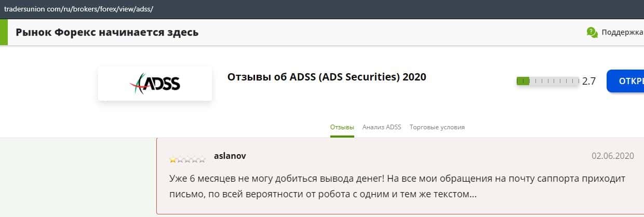The height and width of the screenshot is (217, 644).
Task: Click the Отзывы об ADSS 2020 heading
Action: pos(327,77)
